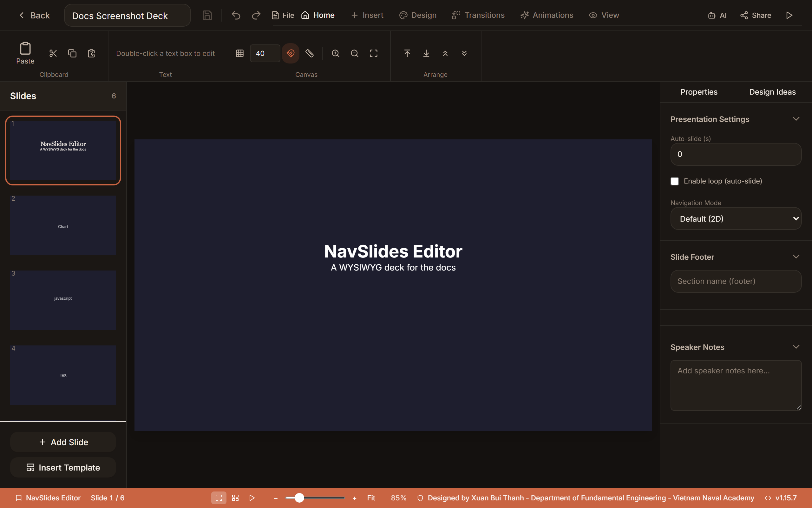Open the Design tab

(x=418, y=16)
